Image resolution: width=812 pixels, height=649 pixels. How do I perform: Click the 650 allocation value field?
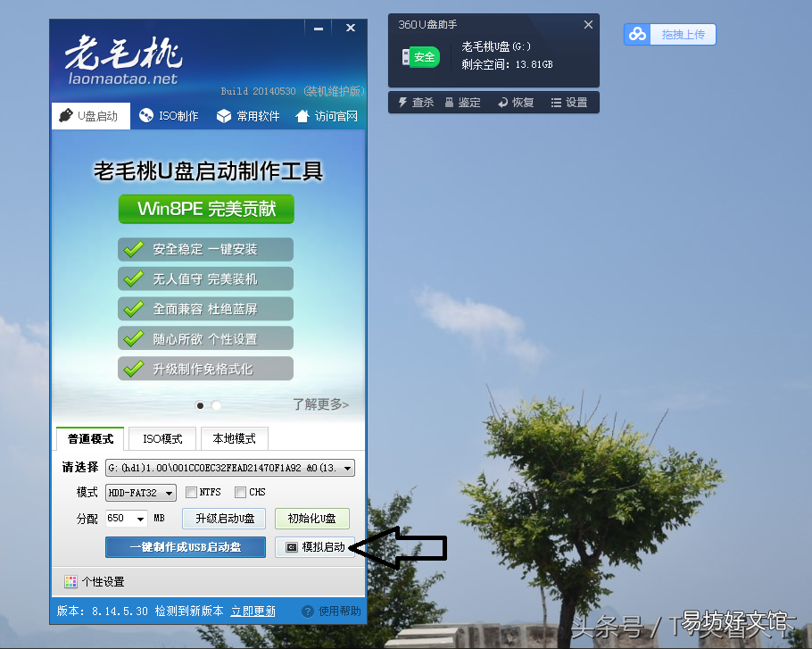(120, 519)
